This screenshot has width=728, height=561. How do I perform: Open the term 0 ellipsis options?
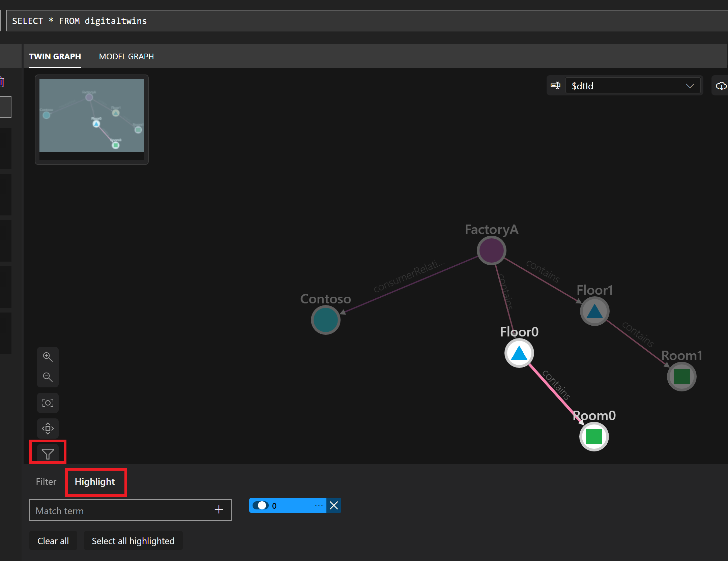(318, 505)
